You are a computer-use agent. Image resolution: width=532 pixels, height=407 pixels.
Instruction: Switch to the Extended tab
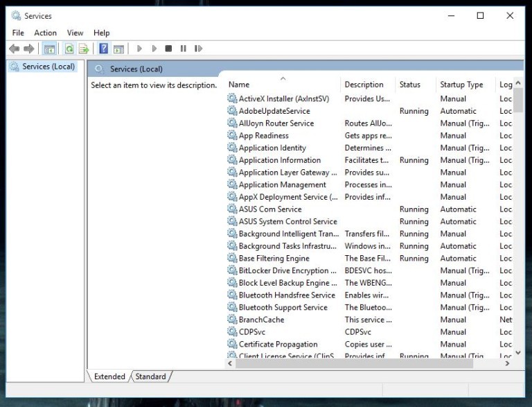tap(109, 376)
